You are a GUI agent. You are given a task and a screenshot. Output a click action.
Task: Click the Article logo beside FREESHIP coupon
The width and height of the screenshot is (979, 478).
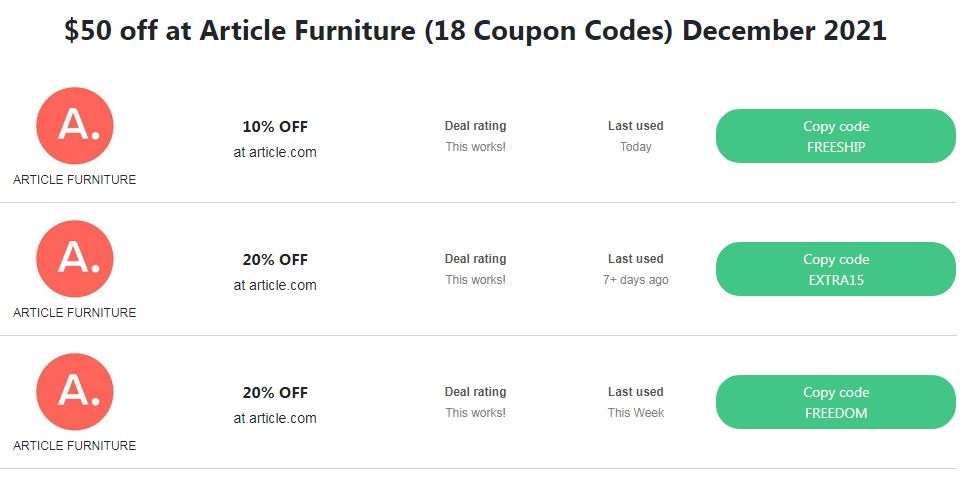click(x=75, y=126)
